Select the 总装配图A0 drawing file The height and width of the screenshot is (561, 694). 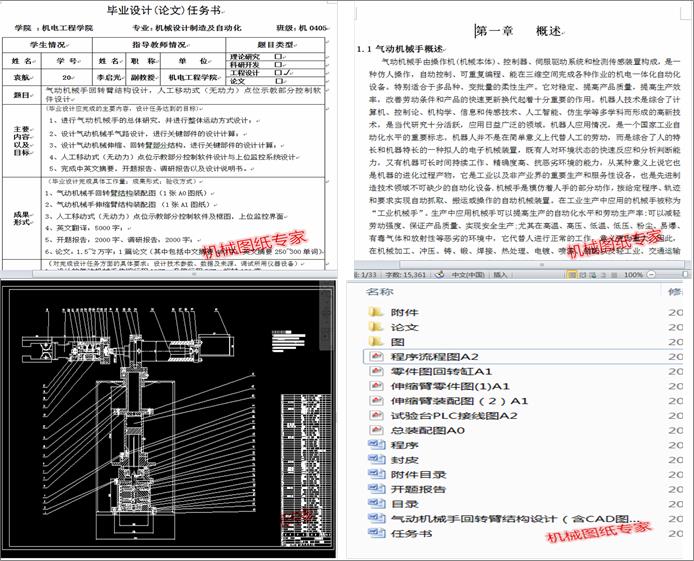coord(416,430)
